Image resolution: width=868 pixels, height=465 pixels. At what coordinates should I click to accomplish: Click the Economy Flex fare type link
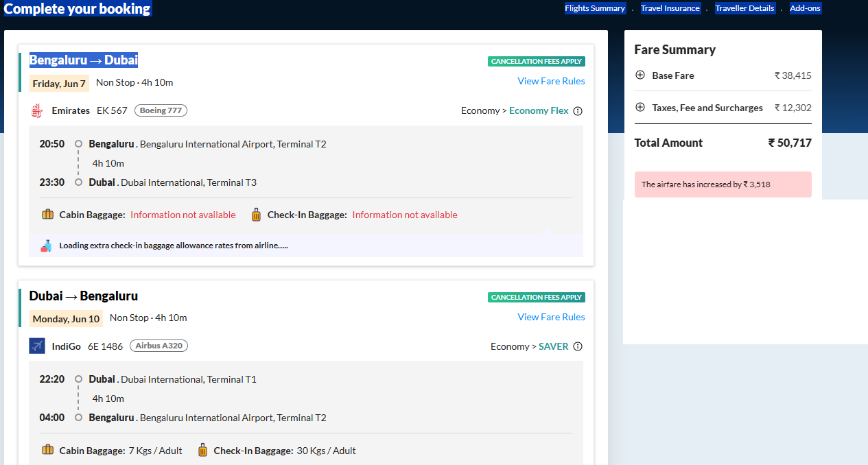coord(539,111)
